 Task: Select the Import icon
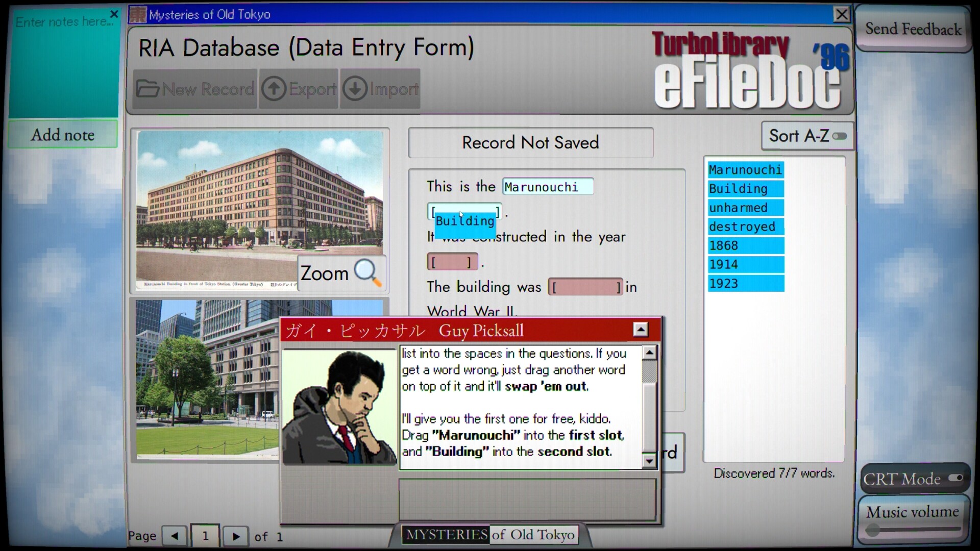[355, 88]
